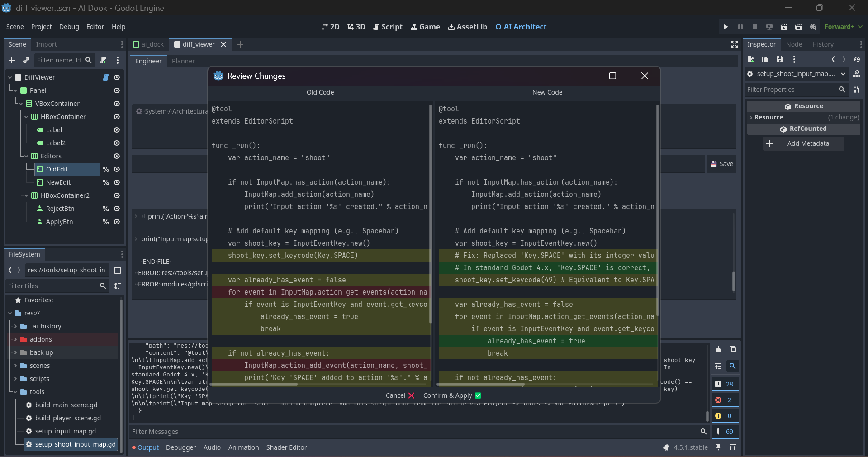Switch to the AI Architect workspace
The width and height of the screenshot is (868, 457).
pyautogui.click(x=521, y=27)
